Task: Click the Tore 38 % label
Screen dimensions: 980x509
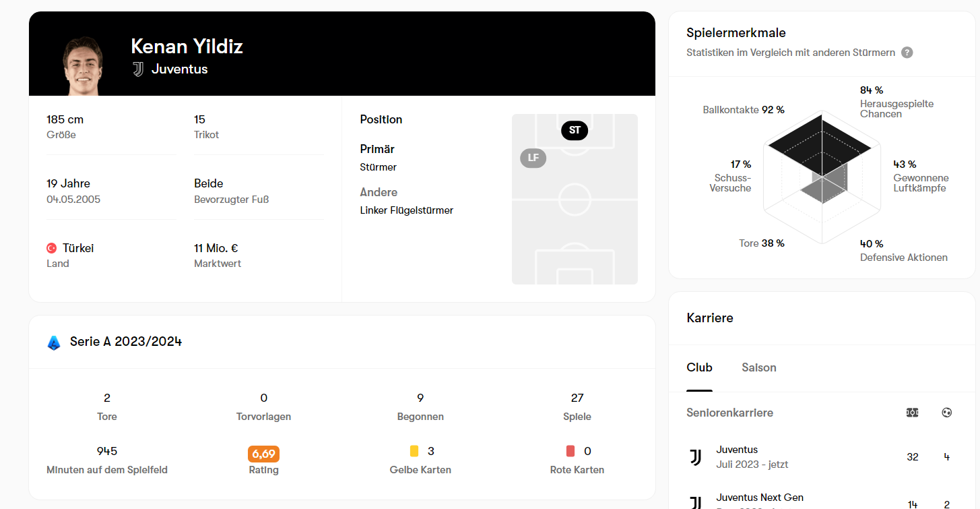Action: [762, 243]
